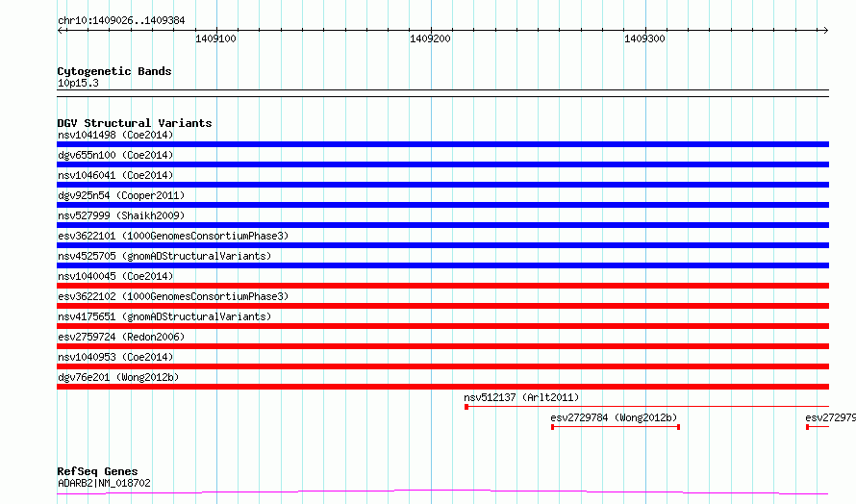The width and height of the screenshot is (856, 504).
Task: Click the 1409300 ruler position marker
Action: tap(644, 38)
